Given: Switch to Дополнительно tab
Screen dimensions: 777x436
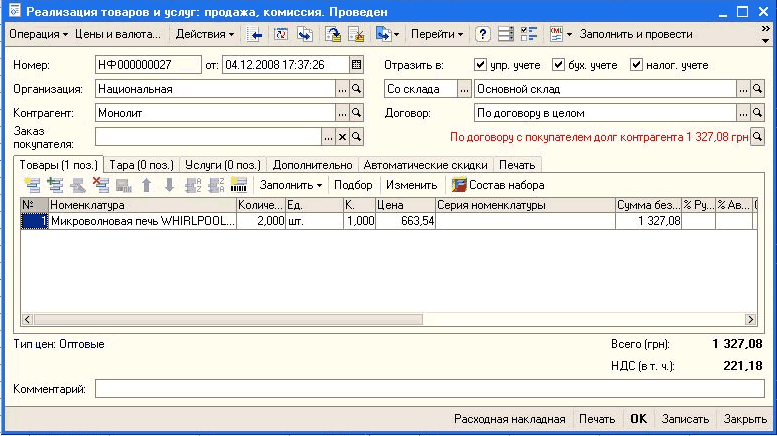Looking at the screenshot, I should tap(312, 165).
